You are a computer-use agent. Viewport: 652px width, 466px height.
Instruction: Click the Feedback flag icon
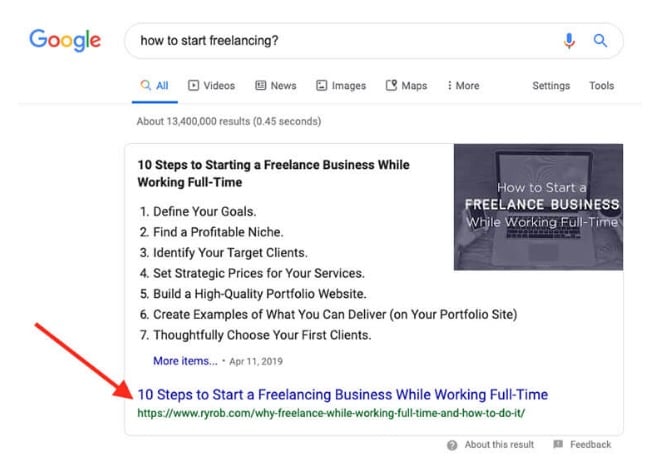click(558, 445)
